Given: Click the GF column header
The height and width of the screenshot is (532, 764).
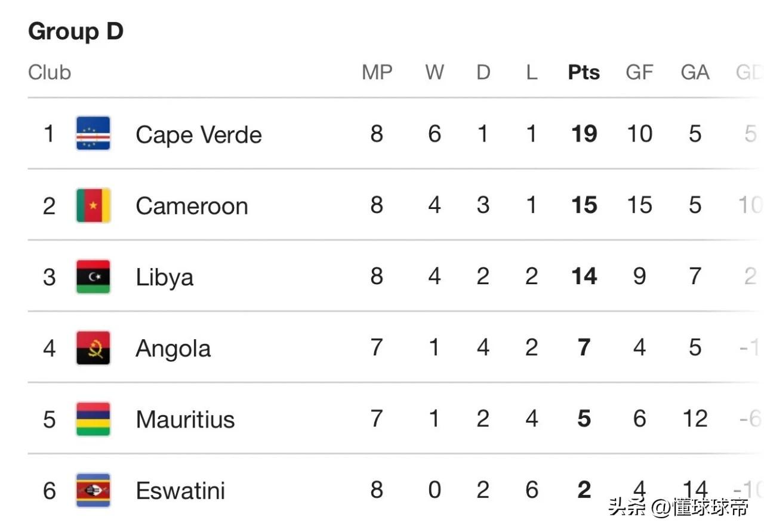Looking at the screenshot, I should (x=639, y=72).
